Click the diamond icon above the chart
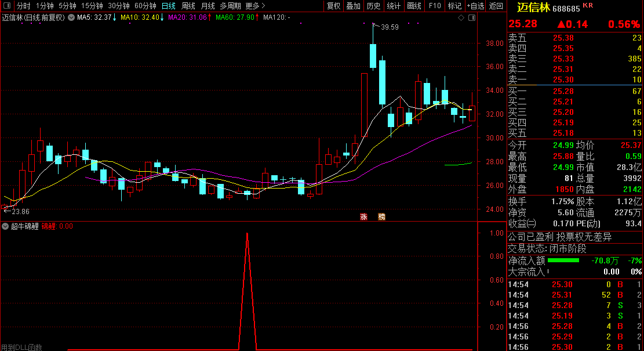 click(x=461, y=17)
